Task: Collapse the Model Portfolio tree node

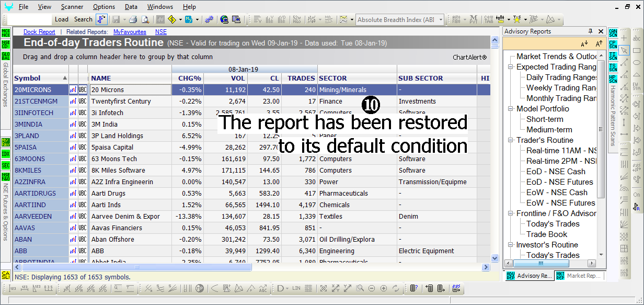Action: click(x=510, y=109)
